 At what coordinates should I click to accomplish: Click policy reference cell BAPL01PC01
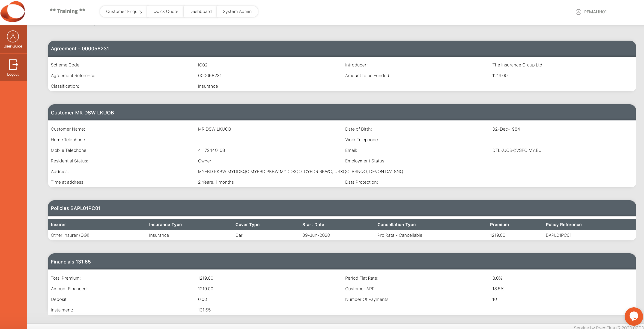point(558,235)
